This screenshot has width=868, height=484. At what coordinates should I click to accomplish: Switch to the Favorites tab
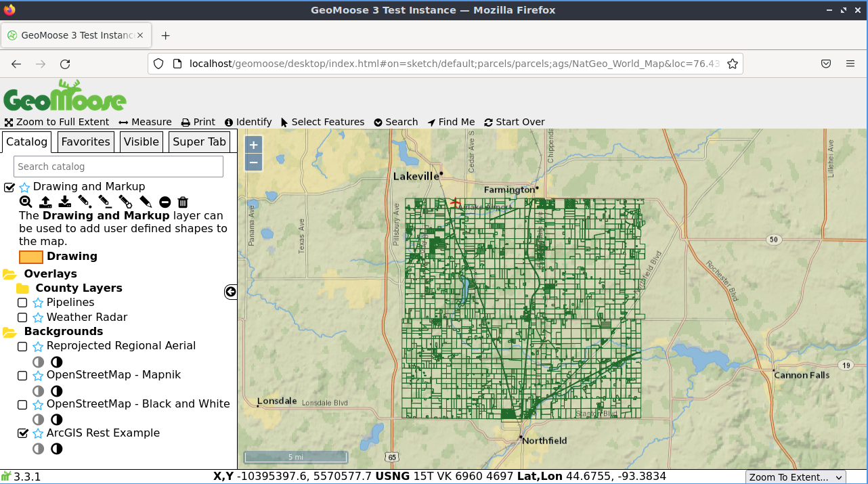point(85,141)
